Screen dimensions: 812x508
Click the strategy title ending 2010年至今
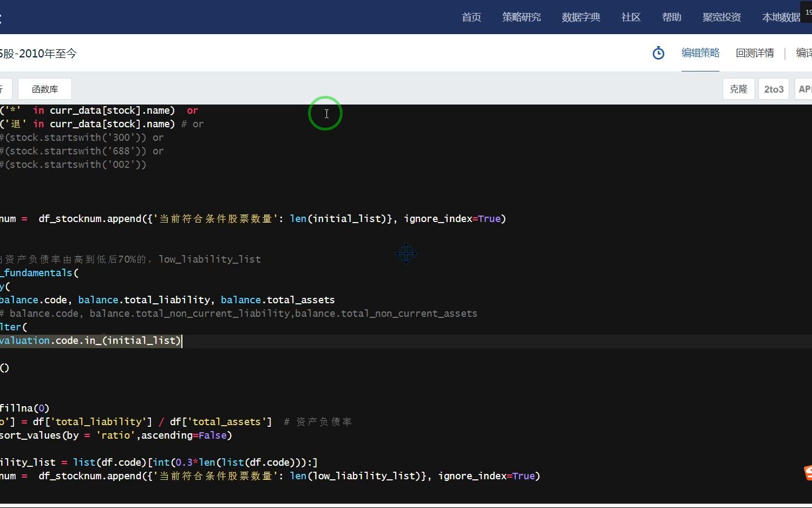tap(38, 54)
